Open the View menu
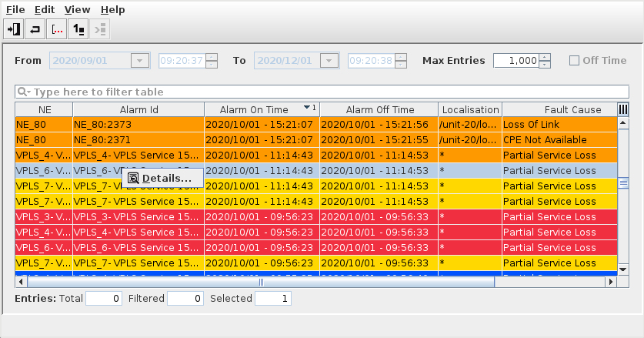 (77, 10)
